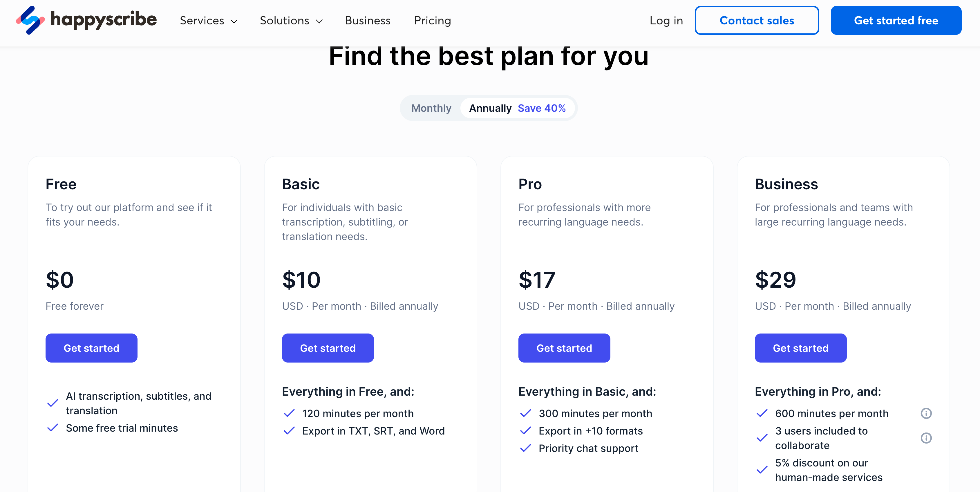Get started with the Business plan
The image size is (980, 492).
click(800, 348)
